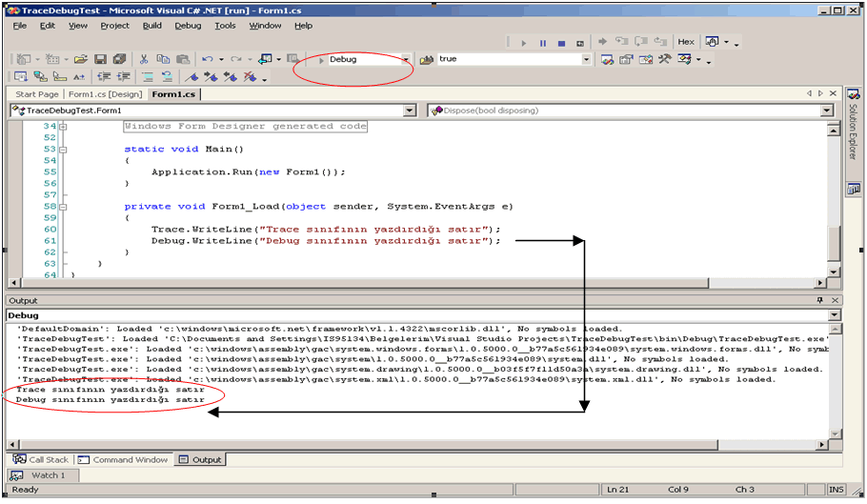
Task: Expand the Breakpoints window icon's dropdown arrow
Action: (726, 42)
